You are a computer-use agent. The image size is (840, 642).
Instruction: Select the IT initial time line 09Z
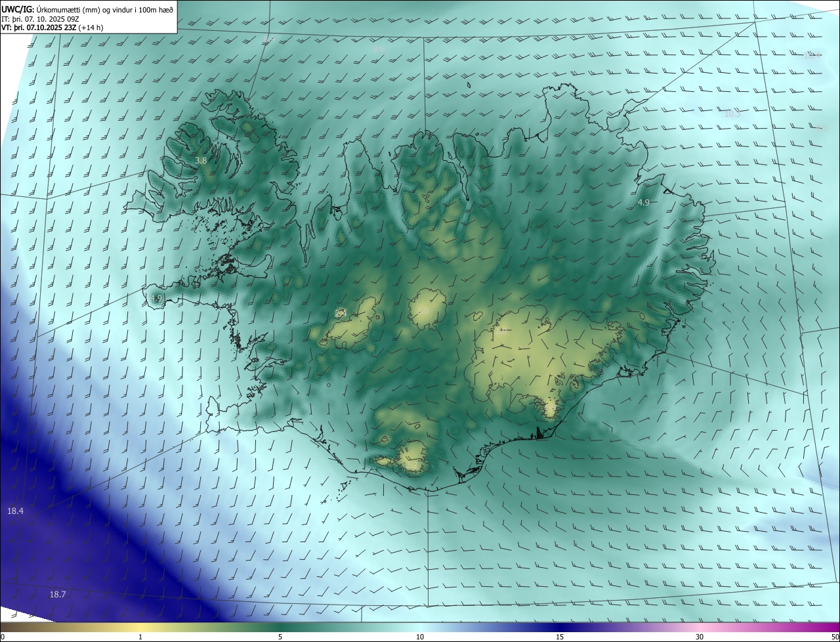pyautogui.click(x=40, y=18)
